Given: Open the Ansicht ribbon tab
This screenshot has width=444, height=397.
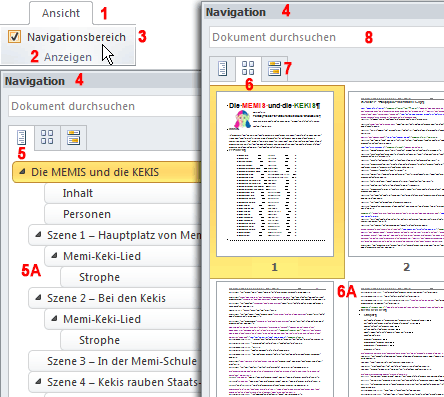Looking at the screenshot, I should pyautogui.click(x=61, y=13).
